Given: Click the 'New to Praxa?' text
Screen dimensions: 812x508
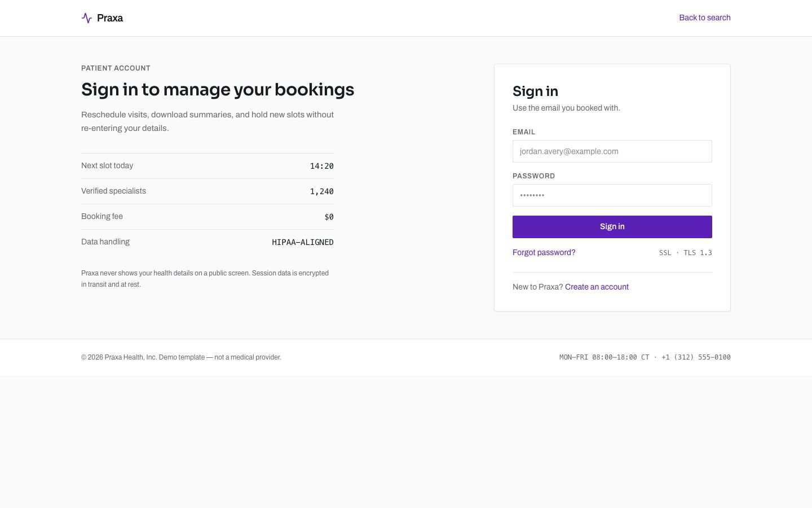Looking at the screenshot, I should (538, 287).
